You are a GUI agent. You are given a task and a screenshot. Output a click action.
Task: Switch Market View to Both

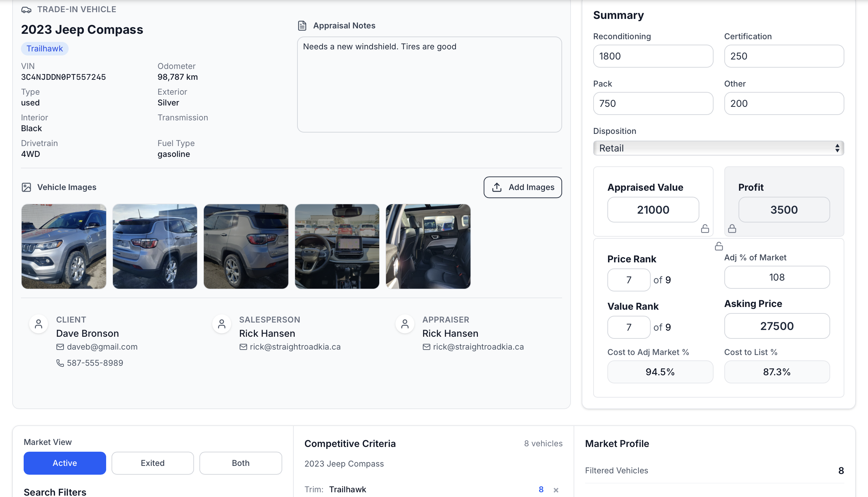tap(241, 463)
